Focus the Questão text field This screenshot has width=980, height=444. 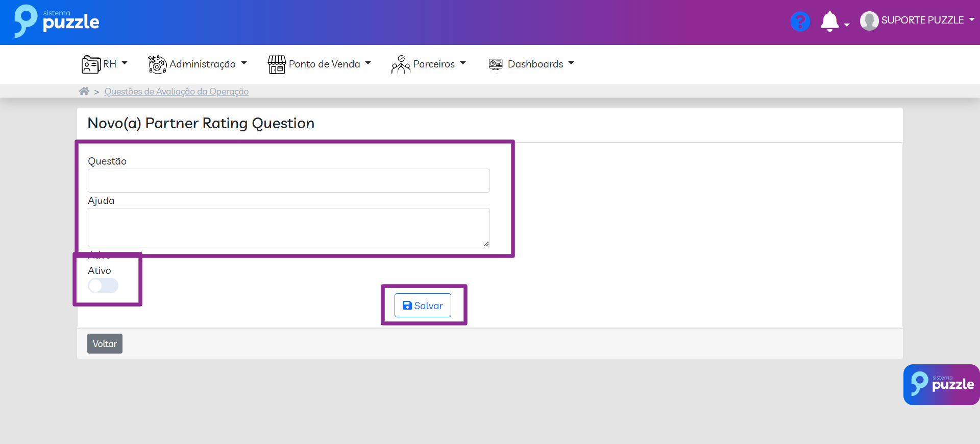point(288,181)
